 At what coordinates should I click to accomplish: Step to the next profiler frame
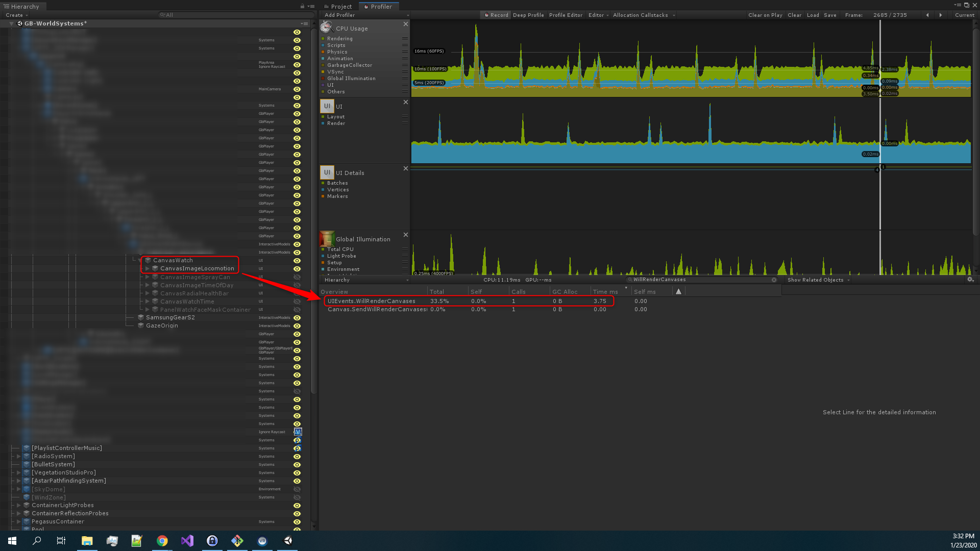click(x=941, y=15)
